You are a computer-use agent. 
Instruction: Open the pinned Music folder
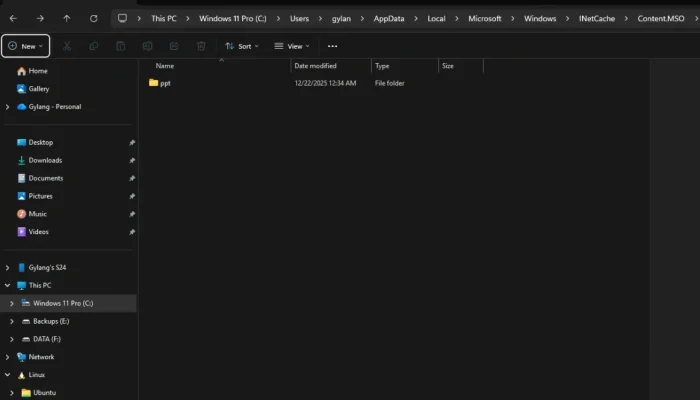[32, 214]
